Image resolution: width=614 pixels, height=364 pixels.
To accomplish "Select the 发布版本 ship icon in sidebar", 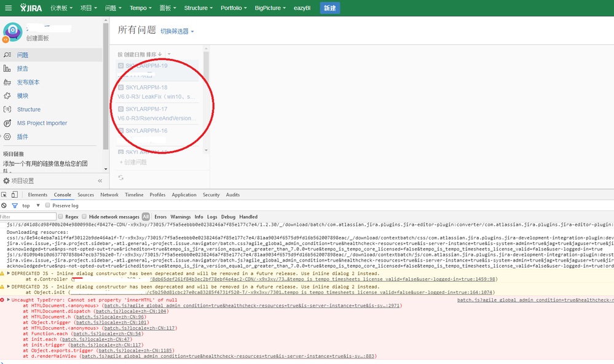I will (x=7, y=82).
